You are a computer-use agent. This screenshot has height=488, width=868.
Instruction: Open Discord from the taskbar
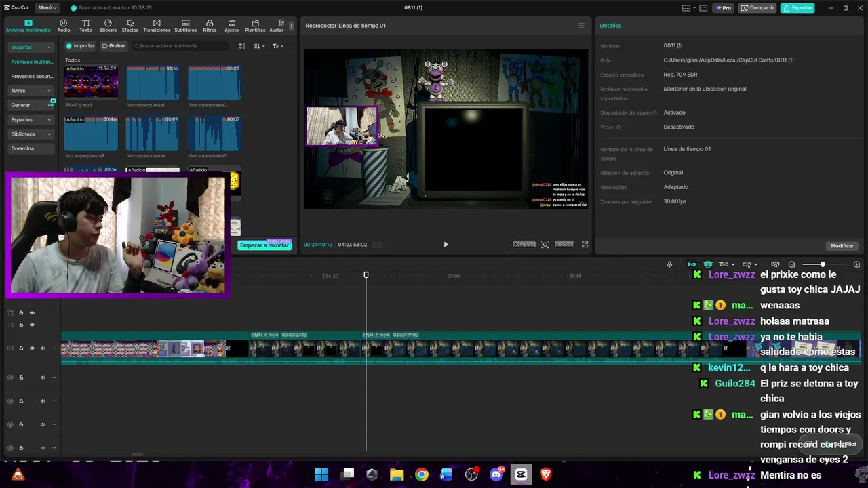tap(496, 474)
